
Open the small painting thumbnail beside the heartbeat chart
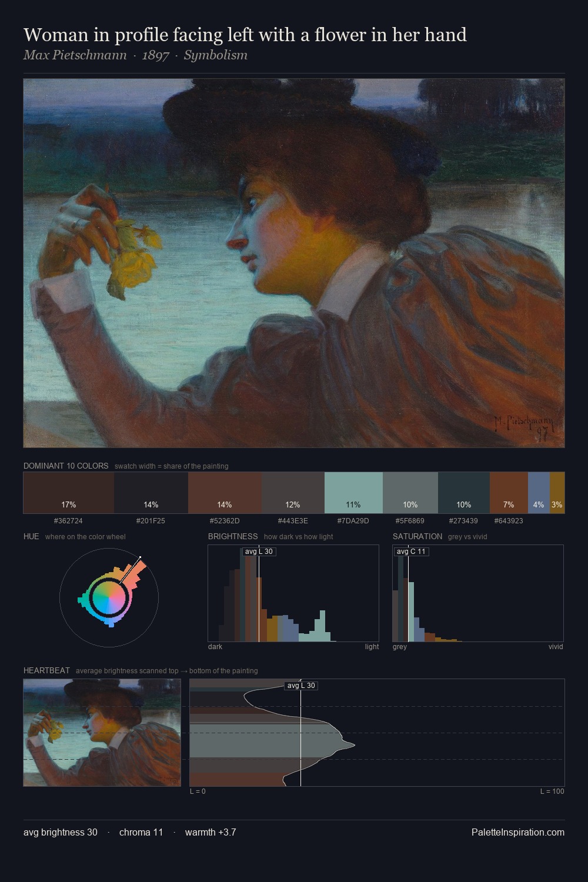click(x=102, y=733)
